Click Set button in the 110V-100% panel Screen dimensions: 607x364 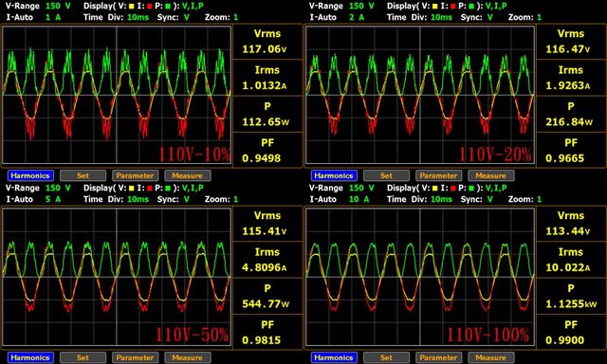coord(386,357)
